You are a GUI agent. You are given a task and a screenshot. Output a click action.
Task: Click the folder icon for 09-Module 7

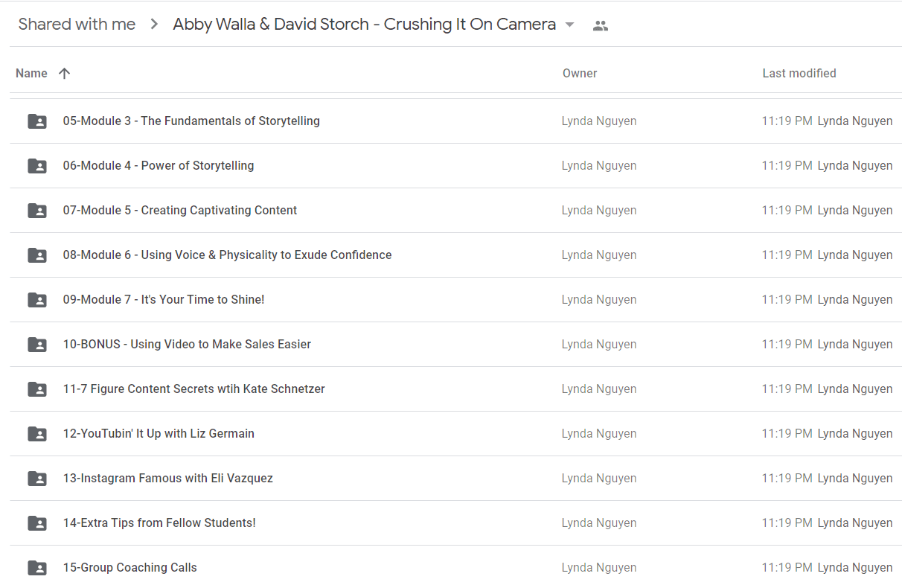click(37, 300)
